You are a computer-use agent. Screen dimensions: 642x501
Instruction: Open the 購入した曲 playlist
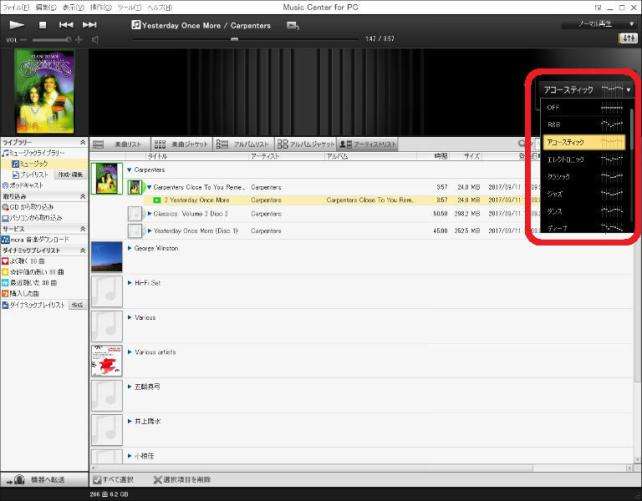[20, 293]
